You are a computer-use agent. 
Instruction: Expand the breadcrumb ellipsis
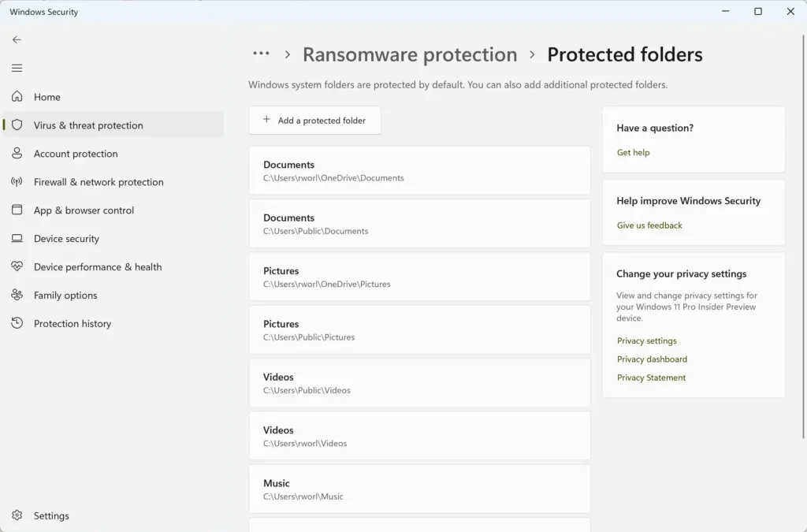261,54
